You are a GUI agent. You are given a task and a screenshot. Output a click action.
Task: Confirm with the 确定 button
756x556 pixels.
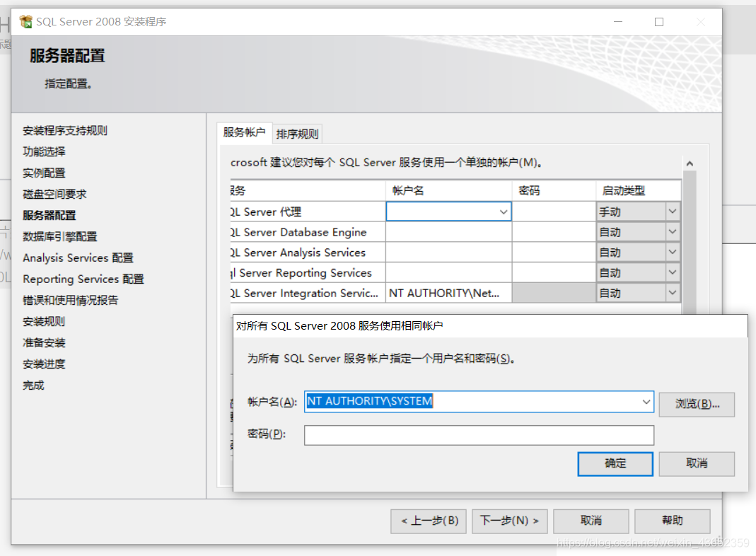click(x=615, y=463)
